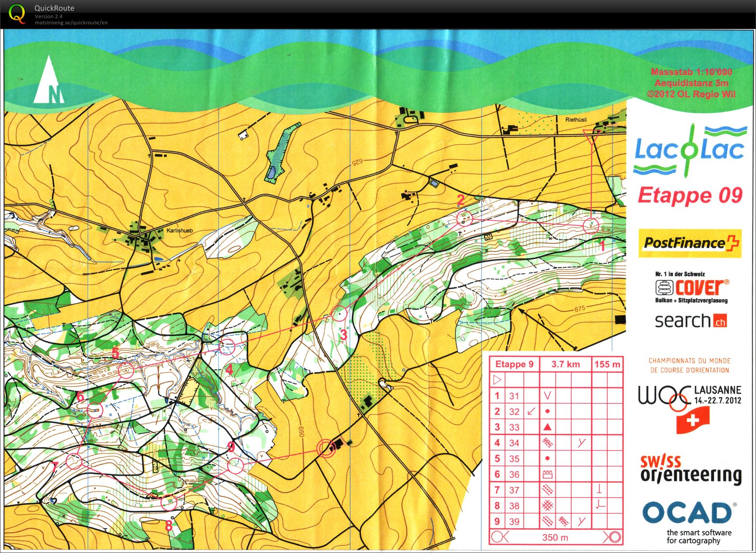The width and height of the screenshot is (756, 553).
Task: Click the Etappe 09 title text
Action: click(x=690, y=196)
